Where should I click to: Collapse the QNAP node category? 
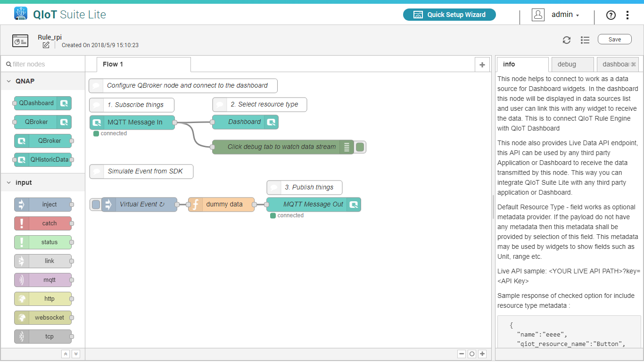tap(9, 81)
